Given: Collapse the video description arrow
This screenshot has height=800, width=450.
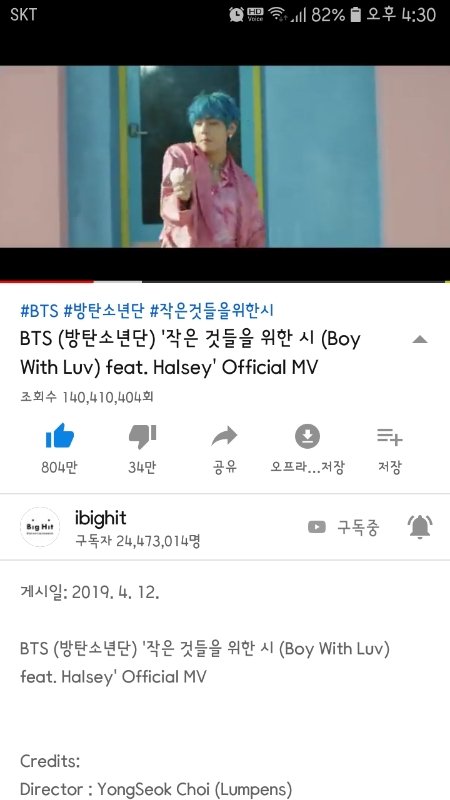Looking at the screenshot, I should 419,339.
